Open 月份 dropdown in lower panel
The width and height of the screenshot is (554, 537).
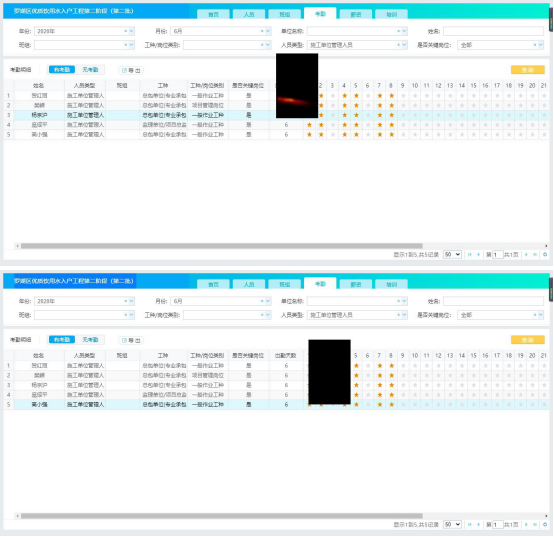click(x=268, y=301)
